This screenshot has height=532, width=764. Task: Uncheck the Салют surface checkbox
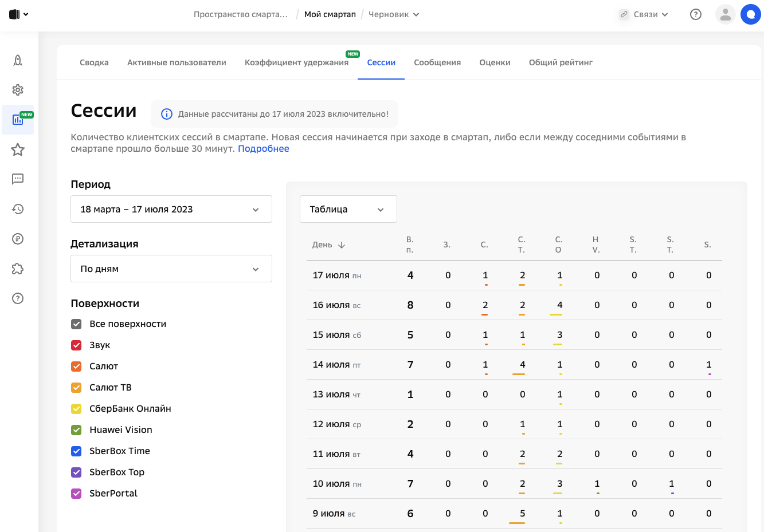coord(76,367)
